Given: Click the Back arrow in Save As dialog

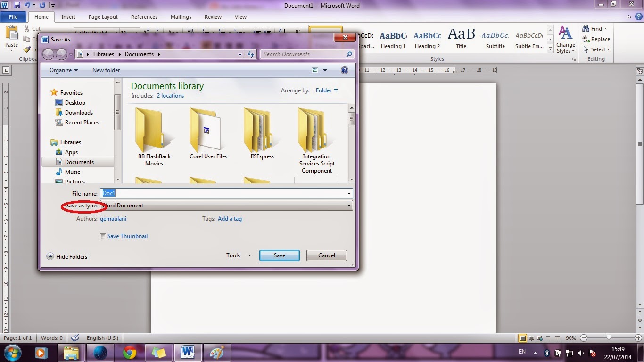Looking at the screenshot, I should 48,54.
